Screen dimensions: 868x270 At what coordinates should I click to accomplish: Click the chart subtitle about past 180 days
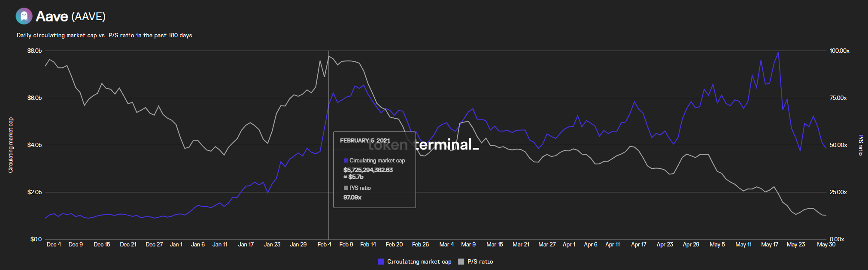(105, 35)
